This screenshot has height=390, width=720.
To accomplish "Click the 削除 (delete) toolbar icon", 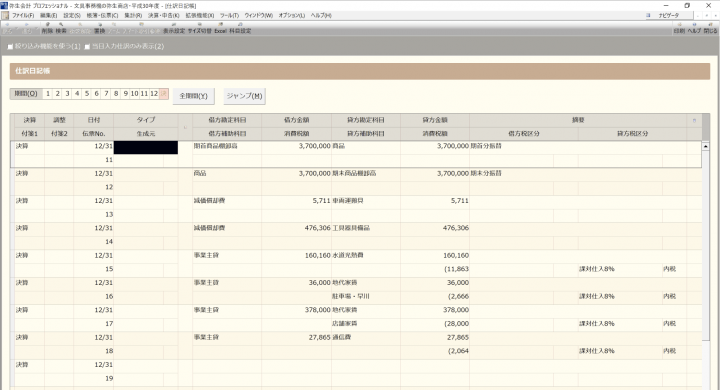I will click(47, 28).
